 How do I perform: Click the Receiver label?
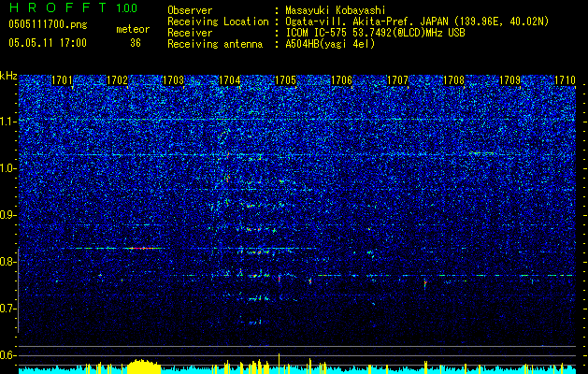pyautogui.click(x=190, y=33)
